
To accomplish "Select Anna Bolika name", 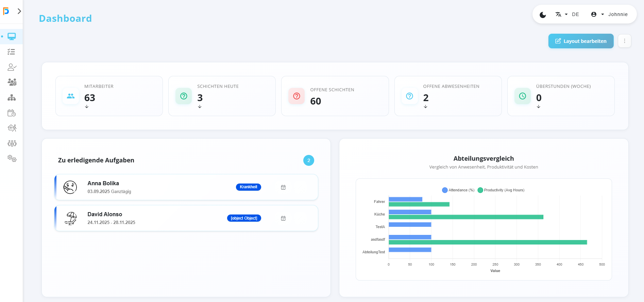I will coord(103,183).
